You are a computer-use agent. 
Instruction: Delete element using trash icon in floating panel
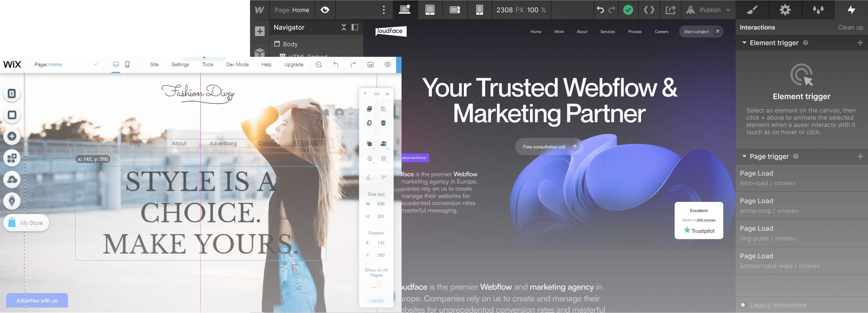point(383,123)
